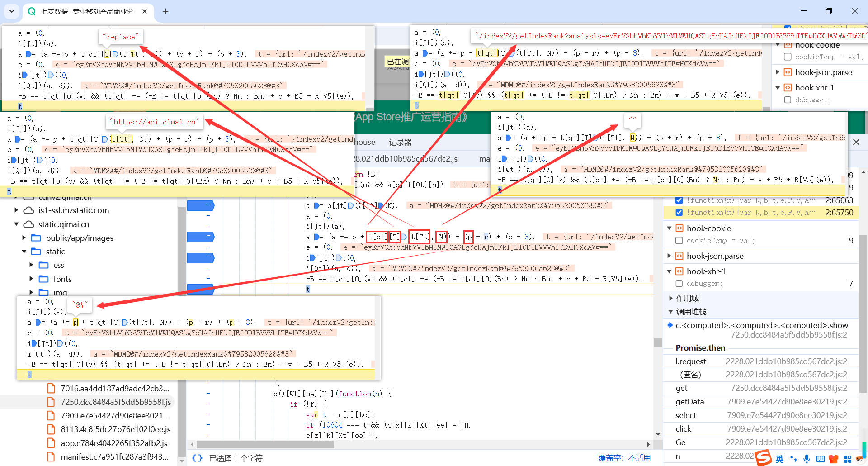Expand the is1-ssl.mzstatic.com domain
The image size is (868, 466).
click(x=16, y=210)
